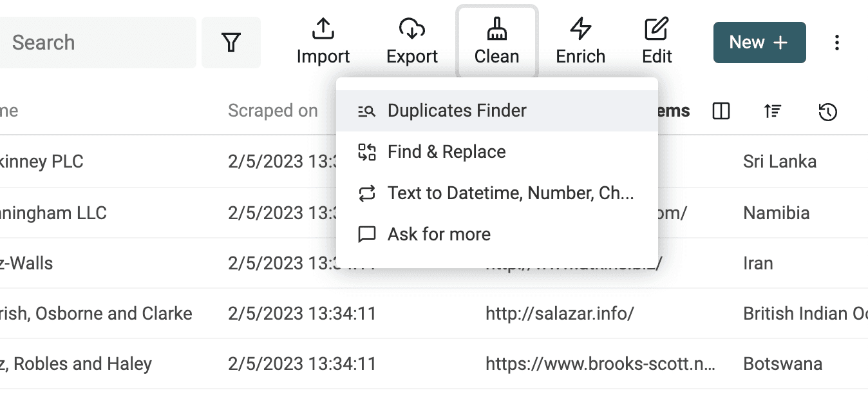
Task: Select the Sri Lanka country cell
Action: 779,161
